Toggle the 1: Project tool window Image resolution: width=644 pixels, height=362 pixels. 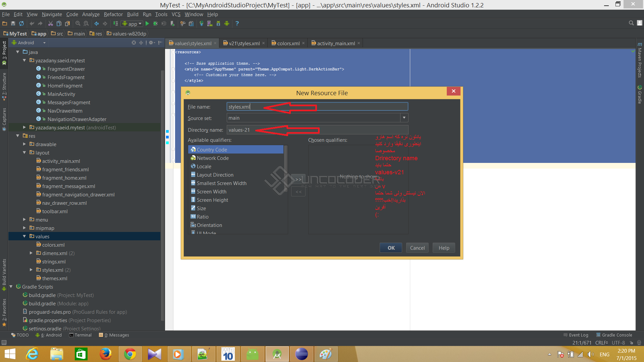point(4,53)
